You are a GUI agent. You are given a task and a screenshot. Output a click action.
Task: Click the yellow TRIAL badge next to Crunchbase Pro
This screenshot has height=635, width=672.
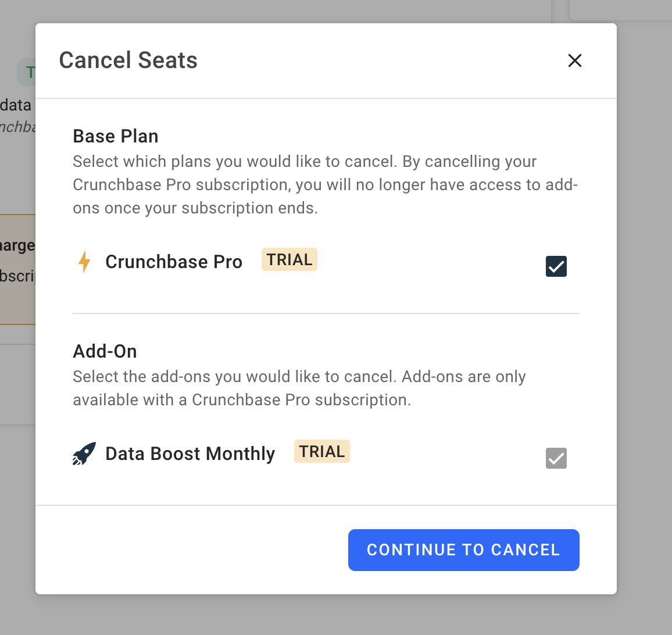tap(289, 259)
